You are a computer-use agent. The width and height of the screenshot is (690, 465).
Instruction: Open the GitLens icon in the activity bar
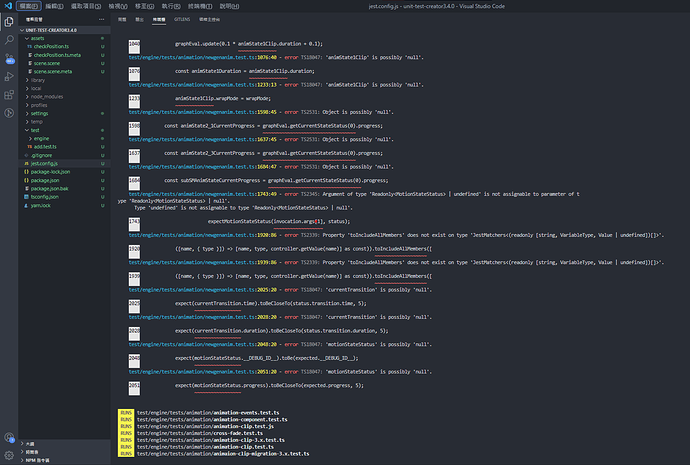[9, 113]
